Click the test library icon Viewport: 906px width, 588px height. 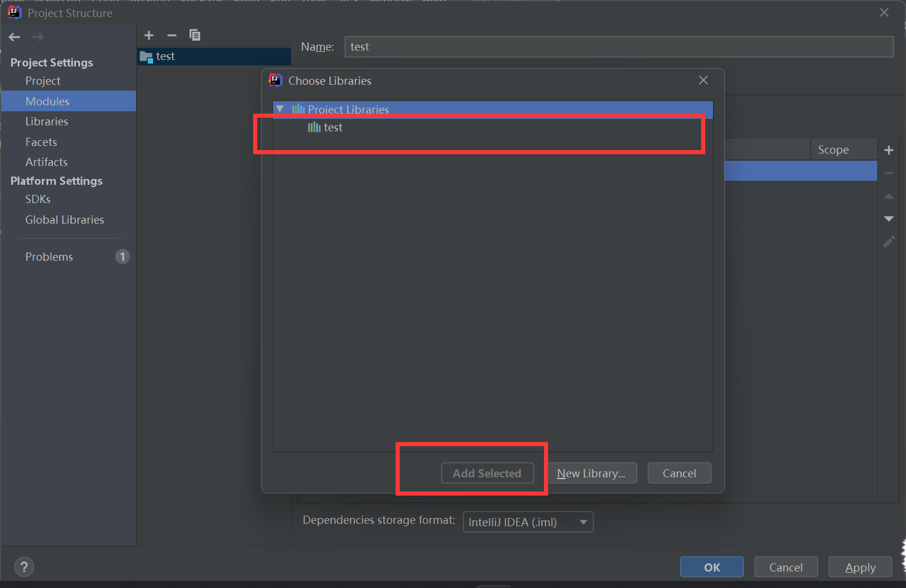click(x=314, y=127)
